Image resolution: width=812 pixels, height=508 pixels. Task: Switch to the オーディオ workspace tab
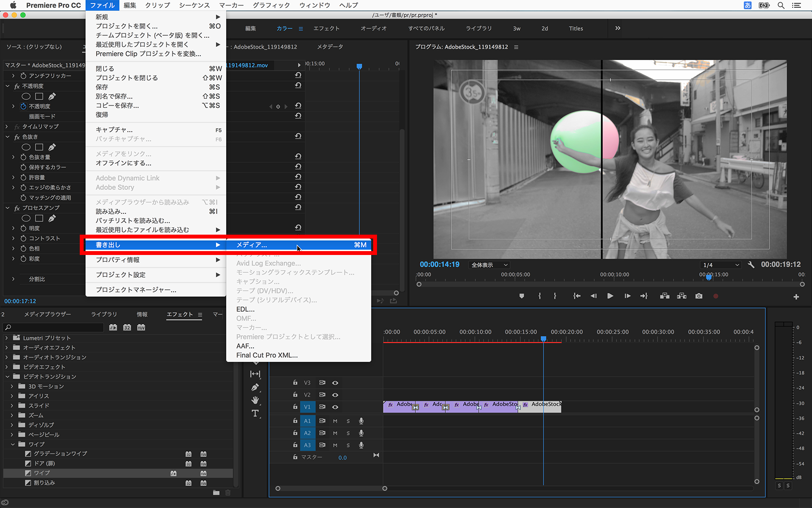click(x=373, y=29)
